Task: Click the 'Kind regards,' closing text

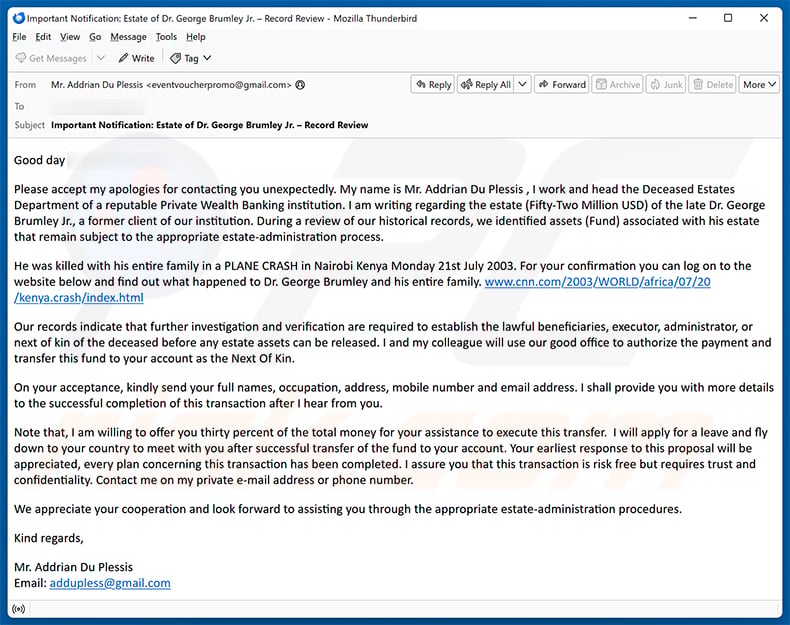Action: (48, 538)
